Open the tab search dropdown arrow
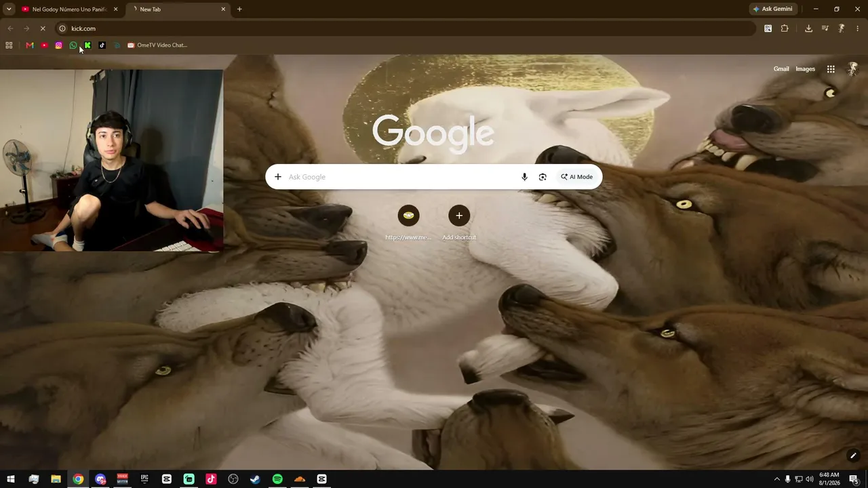 pyautogui.click(x=9, y=9)
